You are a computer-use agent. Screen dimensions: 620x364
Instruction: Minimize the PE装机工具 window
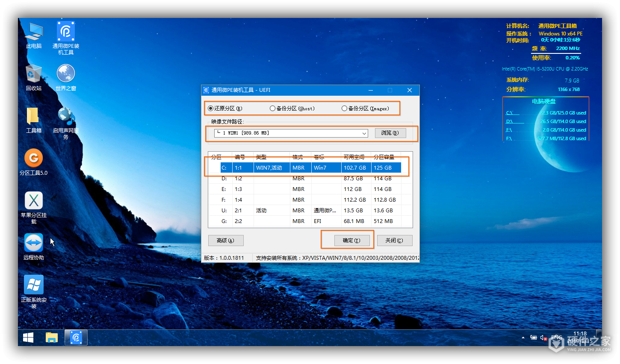pos(371,90)
